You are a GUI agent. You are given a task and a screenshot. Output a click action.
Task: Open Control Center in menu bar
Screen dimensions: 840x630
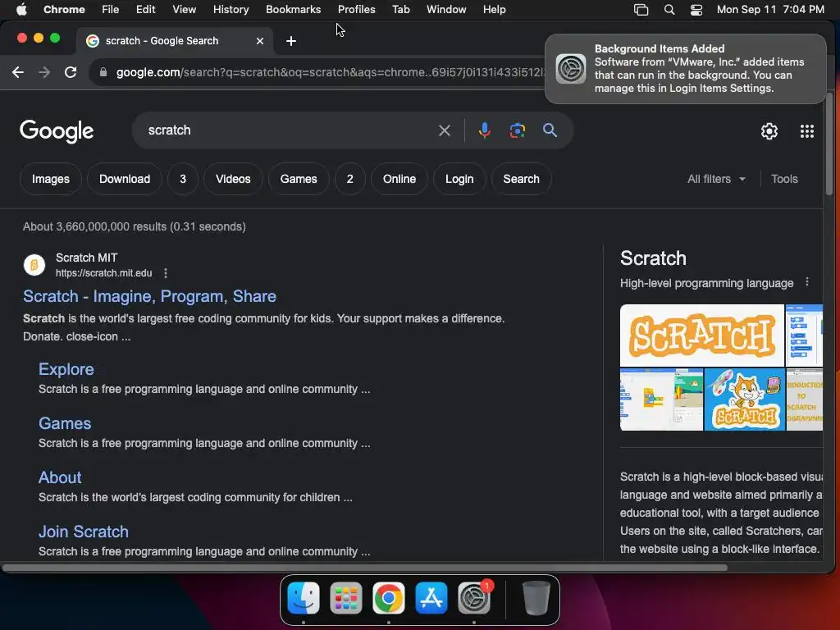(x=696, y=9)
